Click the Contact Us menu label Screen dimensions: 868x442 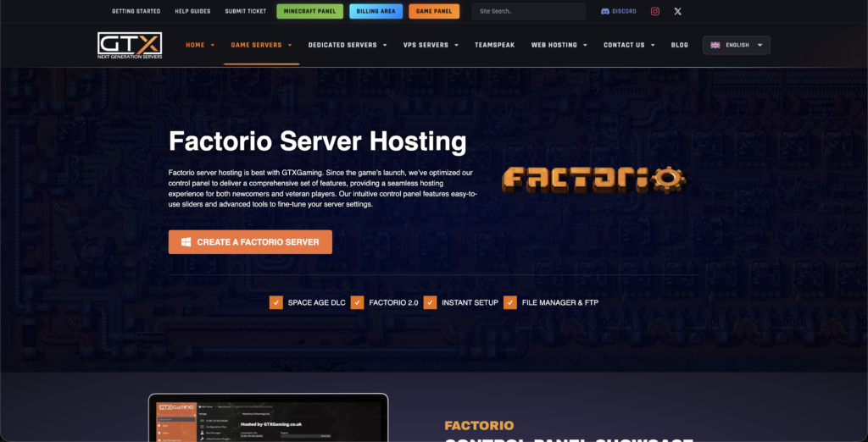624,46
